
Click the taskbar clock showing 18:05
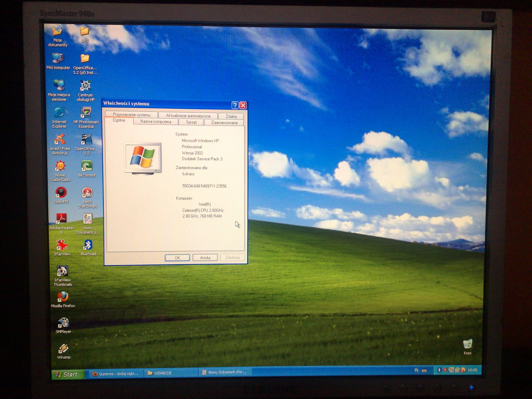(x=473, y=370)
